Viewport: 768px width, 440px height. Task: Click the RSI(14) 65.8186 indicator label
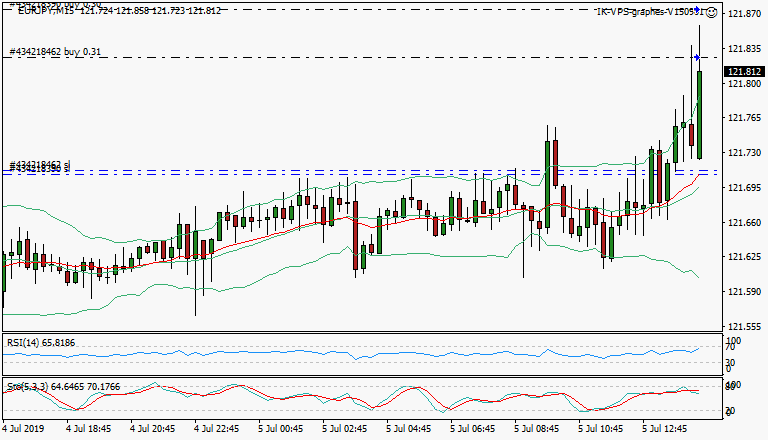pyautogui.click(x=41, y=342)
